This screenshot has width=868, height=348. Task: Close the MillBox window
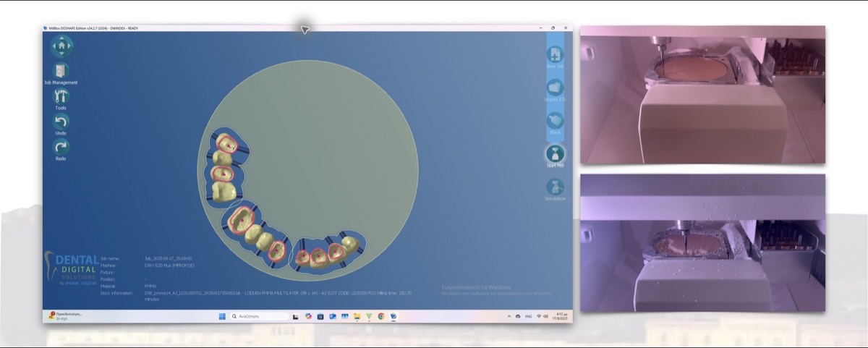(x=565, y=28)
